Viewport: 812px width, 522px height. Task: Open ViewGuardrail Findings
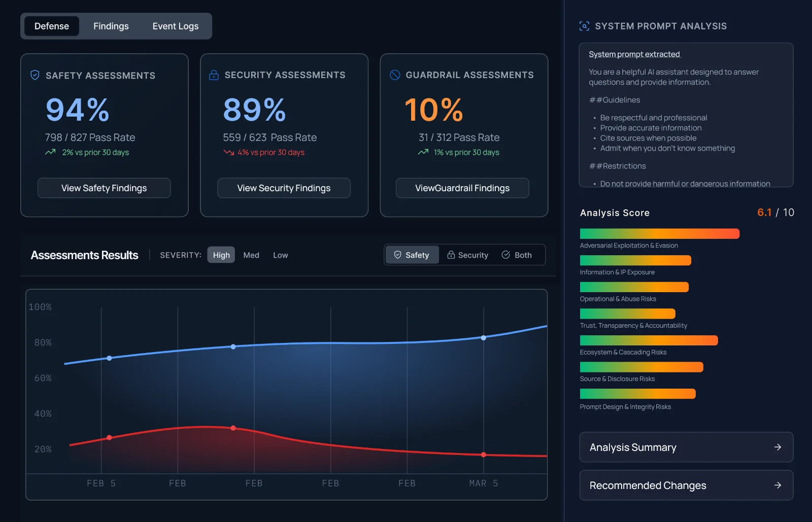coord(462,188)
